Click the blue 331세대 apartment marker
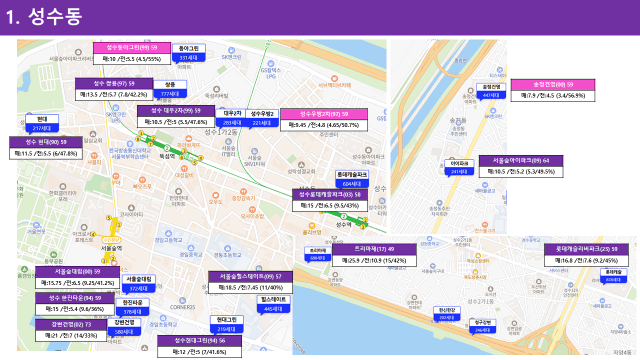The image size is (640, 360). coord(189,53)
